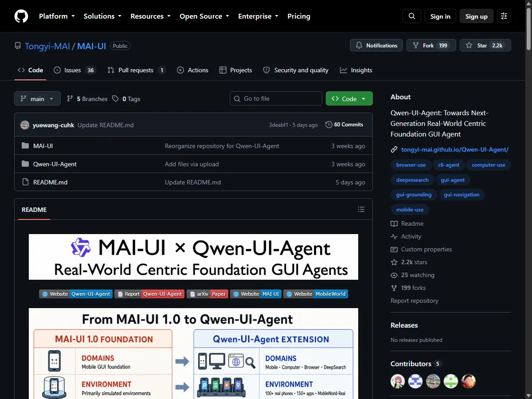Open the Actions tab
The height and width of the screenshot is (399, 532).
[192, 70]
